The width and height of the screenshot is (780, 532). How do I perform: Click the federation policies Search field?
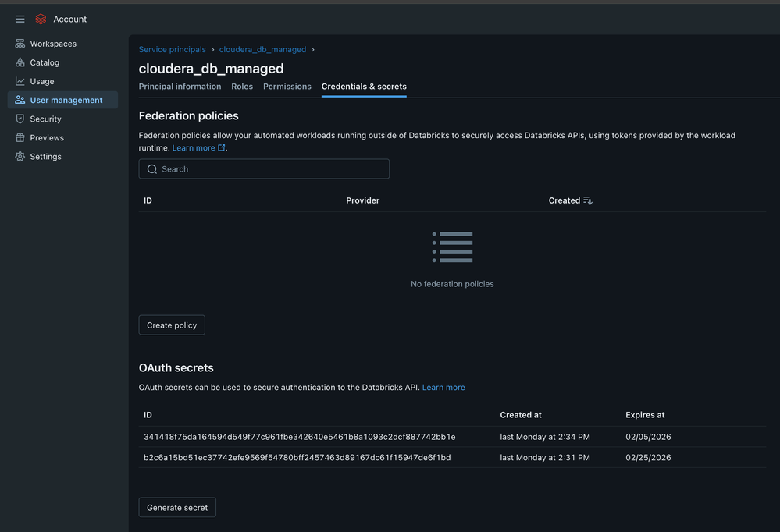(x=264, y=169)
